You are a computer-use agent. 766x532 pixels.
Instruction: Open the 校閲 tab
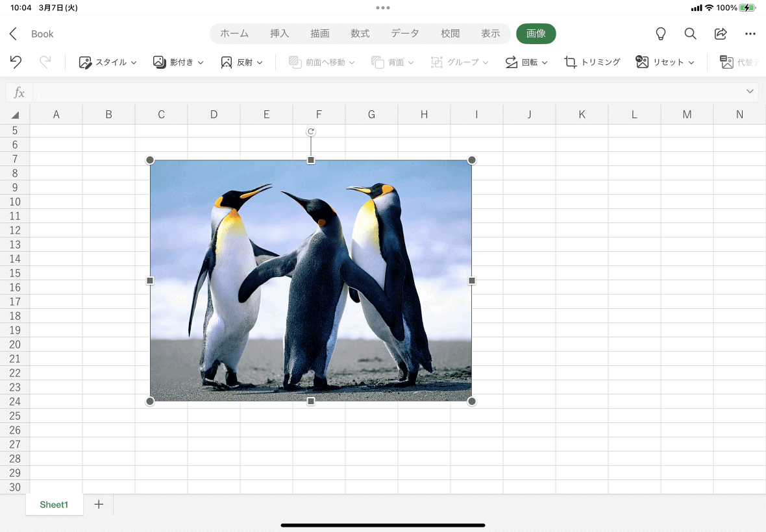(x=450, y=33)
